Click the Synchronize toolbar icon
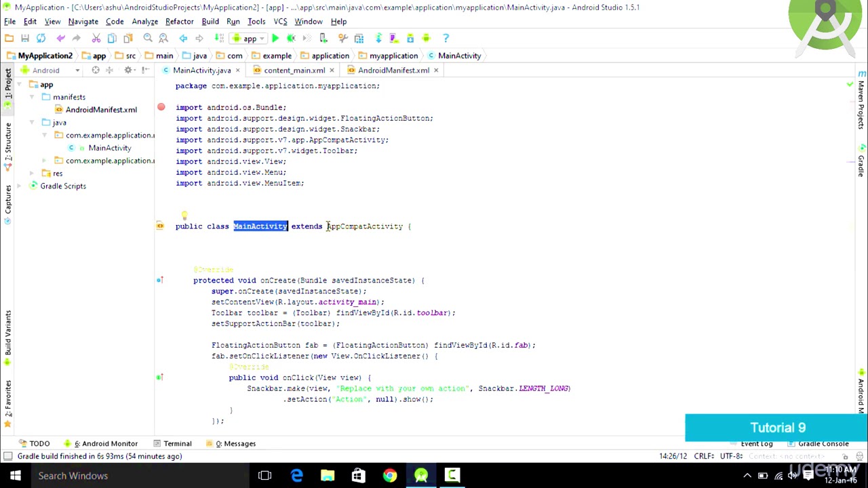 pyautogui.click(x=41, y=39)
